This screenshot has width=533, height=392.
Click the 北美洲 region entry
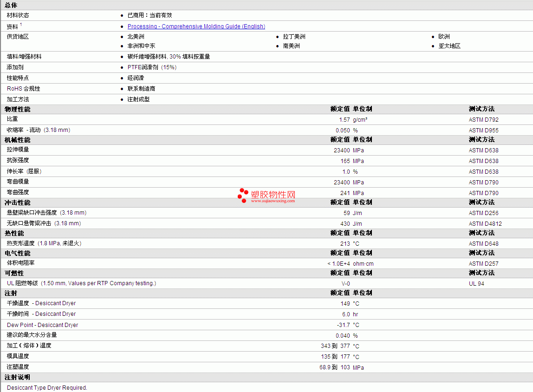136,36
